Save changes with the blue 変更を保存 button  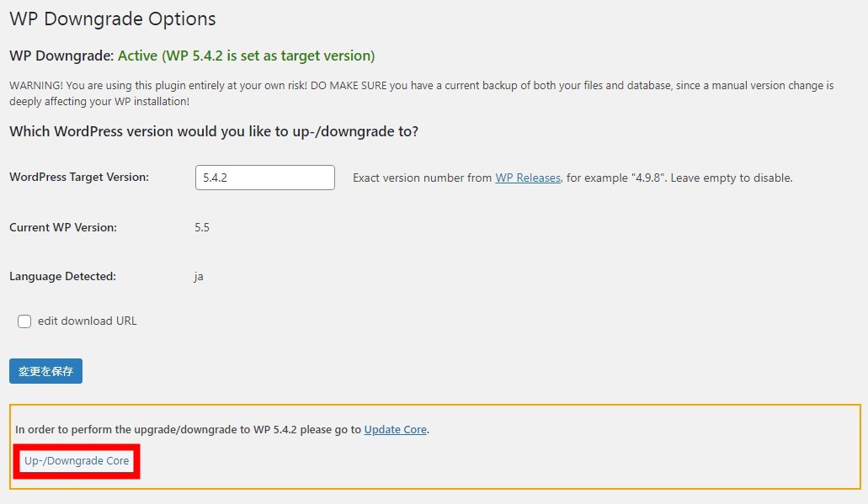coord(46,371)
